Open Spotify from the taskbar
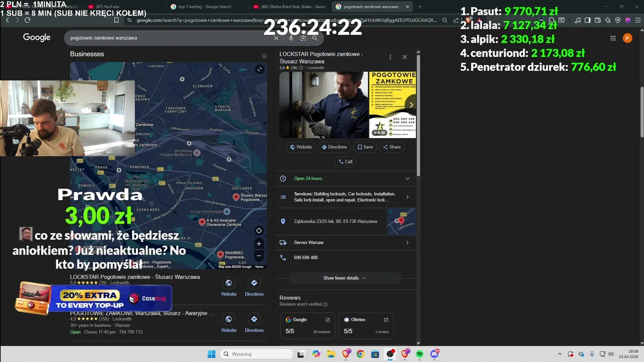 click(420, 354)
